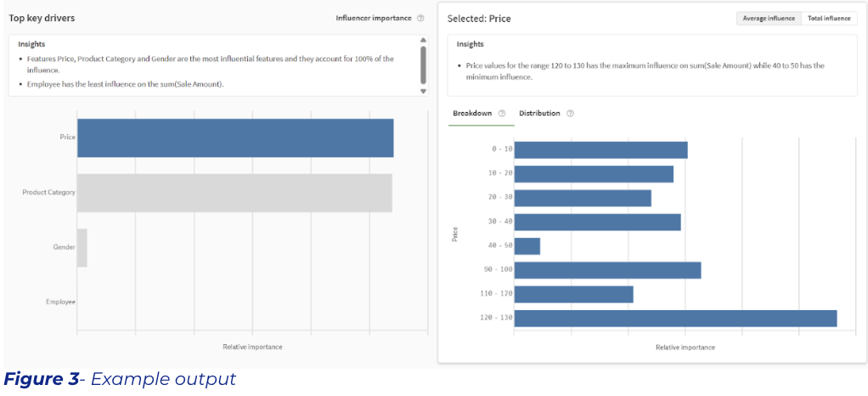Screen dimensions: 868x396
Task: Switch to Total influence view
Action: click(x=829, y=18)
